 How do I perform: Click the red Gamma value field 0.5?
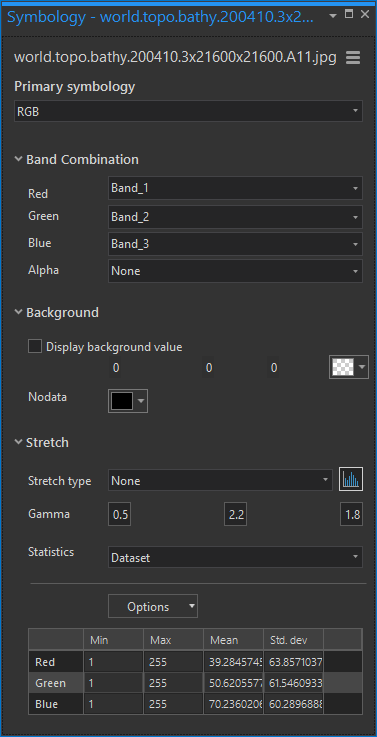click(120, 515)
